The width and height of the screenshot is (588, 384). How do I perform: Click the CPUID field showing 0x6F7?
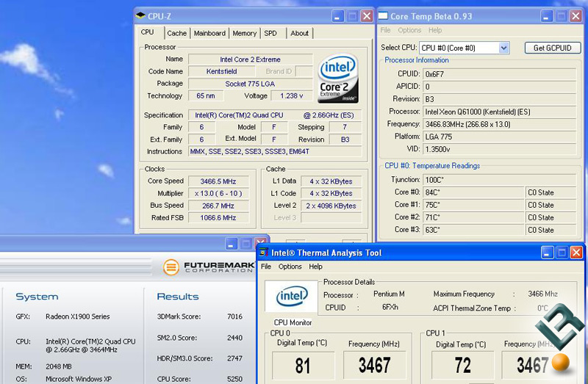[x=499, y=74]
